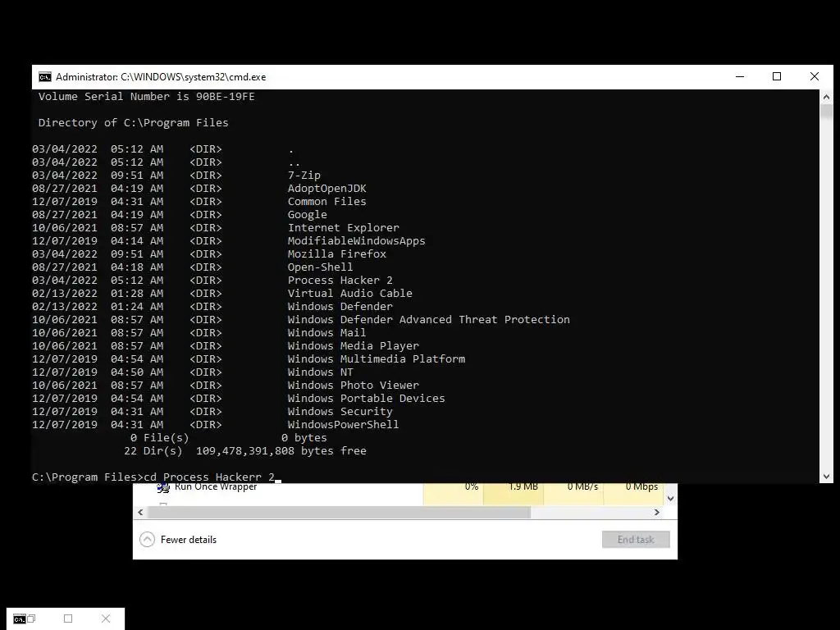Click the AdoptOpenJDK directory entry
Screen dimensions: 840x630
click(x=326, y=189)
